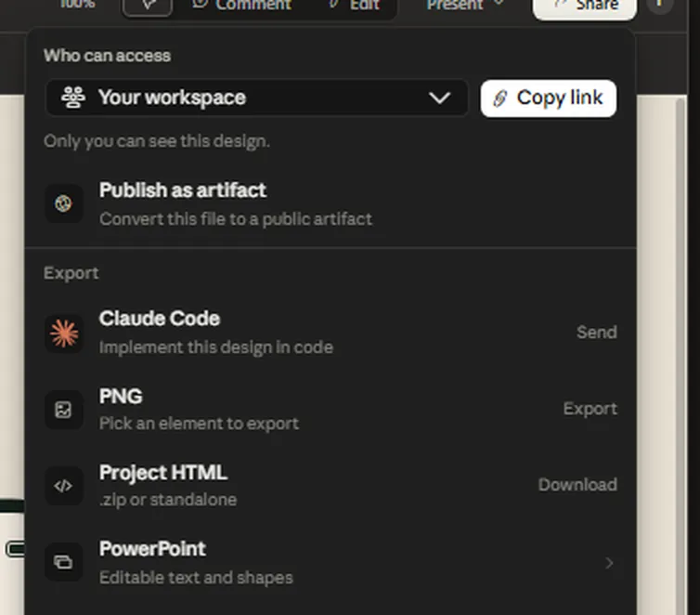Expand PowerPoint submenu chevron
The width and height of the screenshot is (700, 615).
point(609,563)
